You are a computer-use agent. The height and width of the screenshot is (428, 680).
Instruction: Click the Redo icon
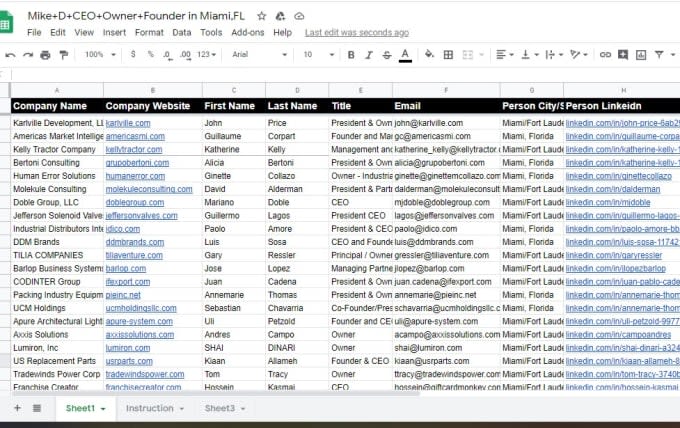28,55
